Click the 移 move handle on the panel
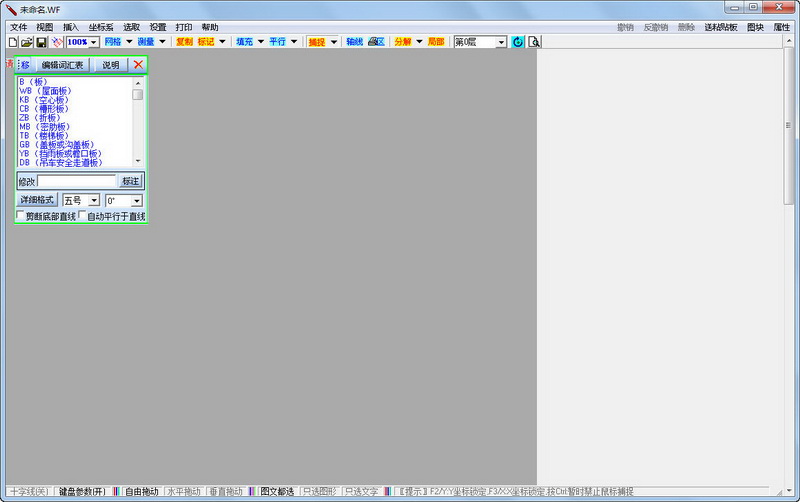 click(23, 65)
